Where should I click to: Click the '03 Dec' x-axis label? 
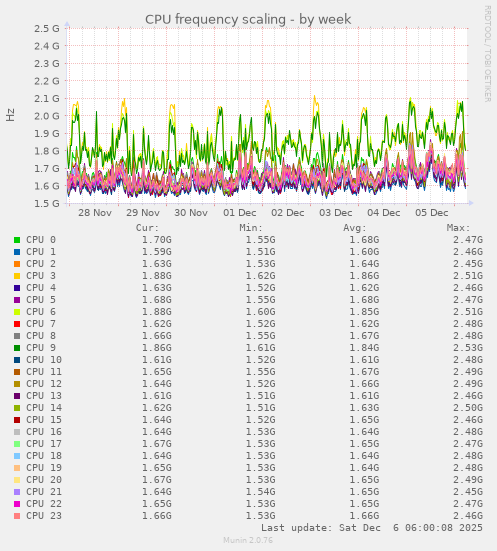point(336,213)
